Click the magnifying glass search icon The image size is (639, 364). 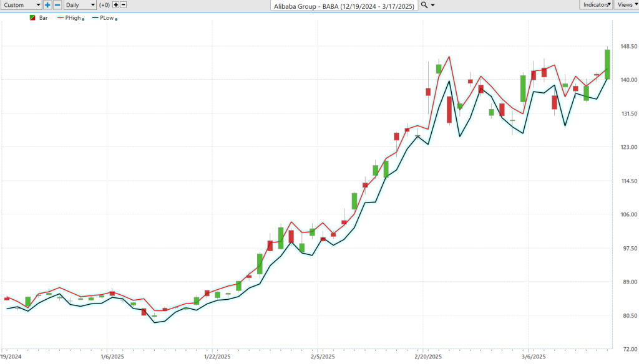coord(424,5)
